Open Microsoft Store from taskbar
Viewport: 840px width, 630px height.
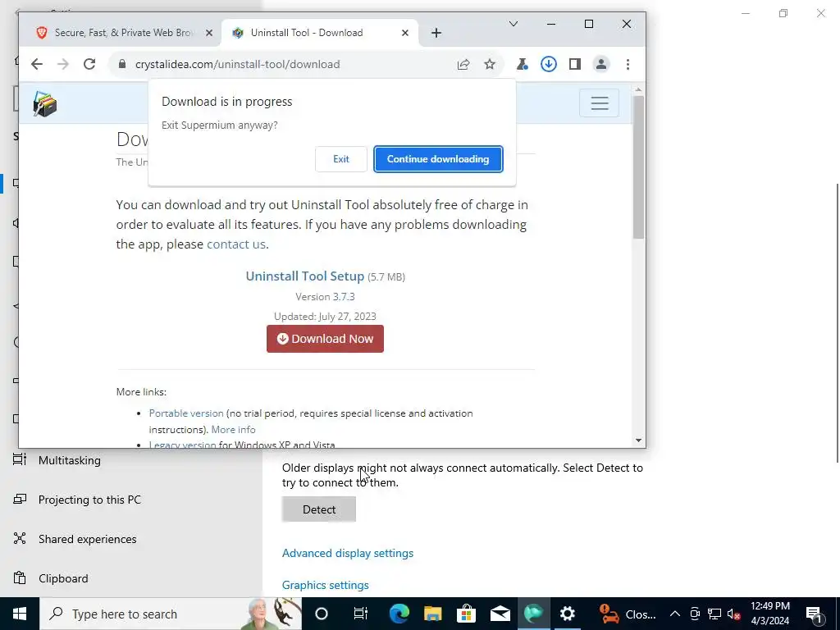click(x=467, y=614)
